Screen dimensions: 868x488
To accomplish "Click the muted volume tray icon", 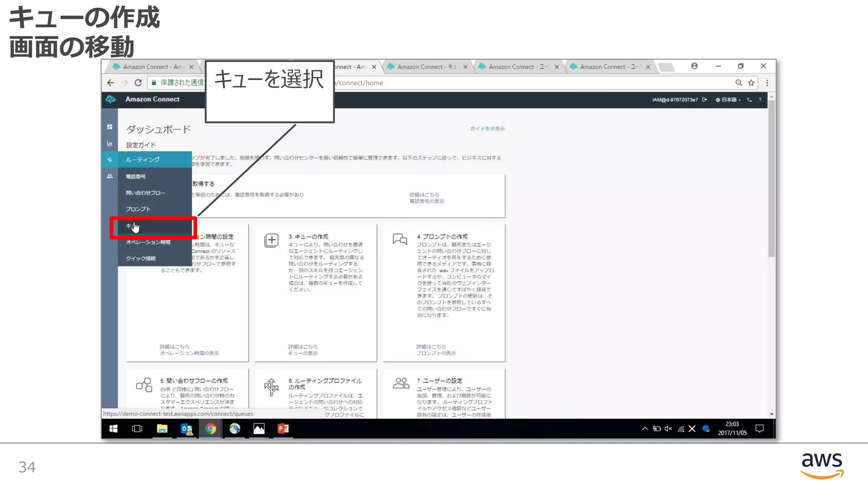I will coord(668,429).
